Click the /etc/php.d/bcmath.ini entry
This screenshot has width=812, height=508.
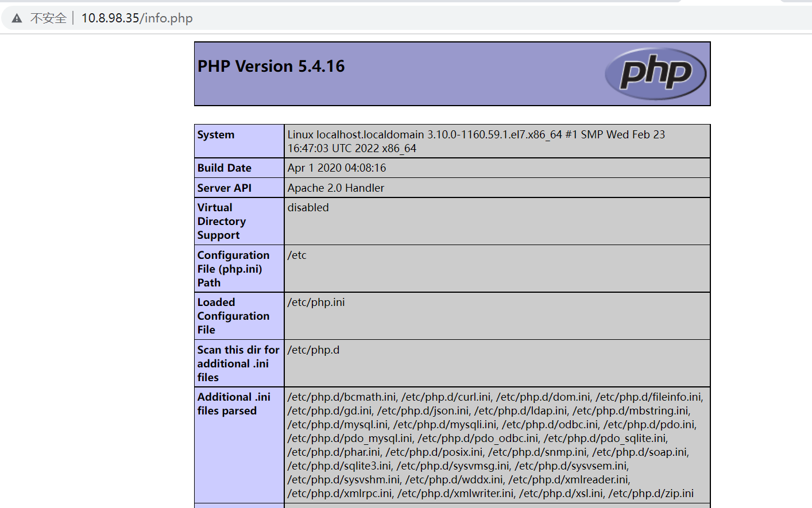(x=342, y=397)
